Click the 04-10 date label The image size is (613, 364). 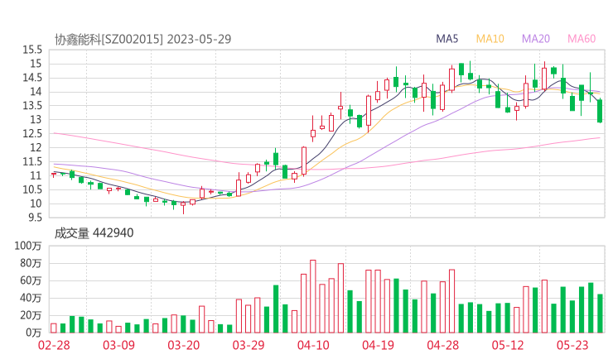coord(313,345)
